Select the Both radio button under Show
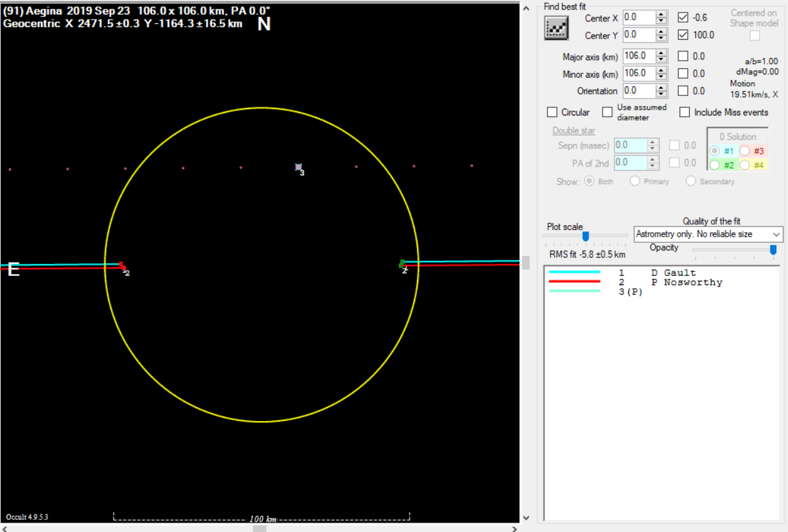This screenshot has width=788, height=532. pos(589,181)
